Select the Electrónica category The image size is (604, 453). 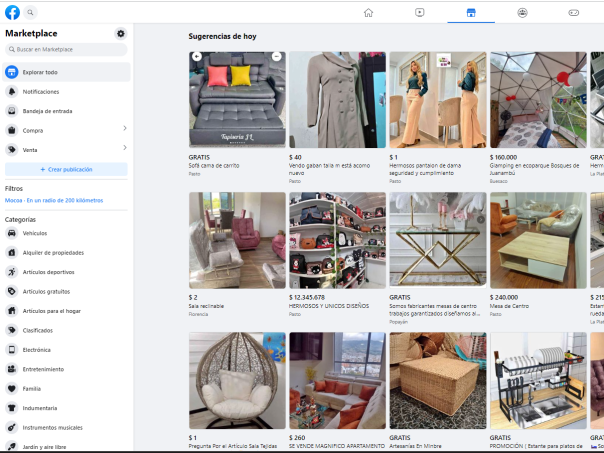click(x=36, y=350)
